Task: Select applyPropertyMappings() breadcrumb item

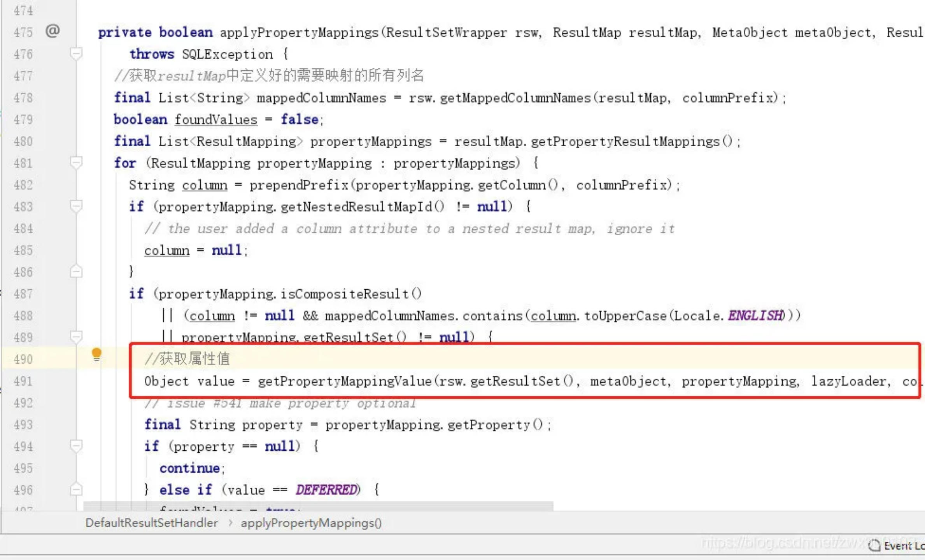Action: point(311,523)
